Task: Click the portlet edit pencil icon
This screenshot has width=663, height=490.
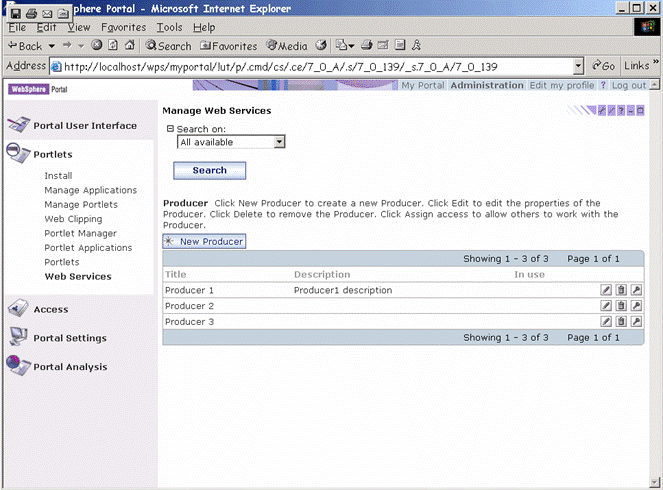Action: tap(611, 111)
